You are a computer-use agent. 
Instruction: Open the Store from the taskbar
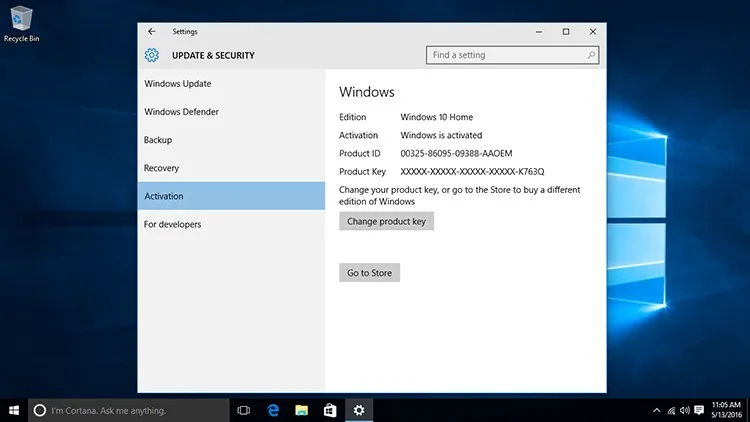point(330,410)
